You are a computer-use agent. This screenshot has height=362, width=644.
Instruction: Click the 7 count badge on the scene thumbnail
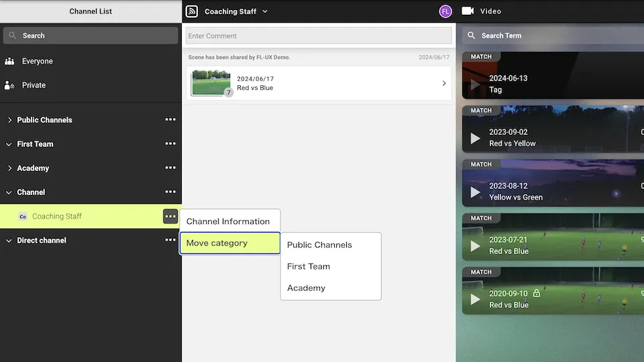(229, 93)
